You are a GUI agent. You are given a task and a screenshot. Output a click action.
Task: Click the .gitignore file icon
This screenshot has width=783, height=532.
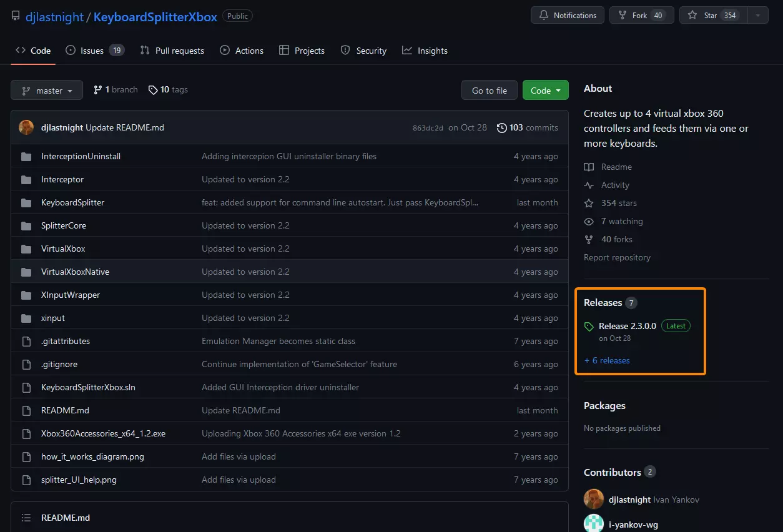[26, 364]
